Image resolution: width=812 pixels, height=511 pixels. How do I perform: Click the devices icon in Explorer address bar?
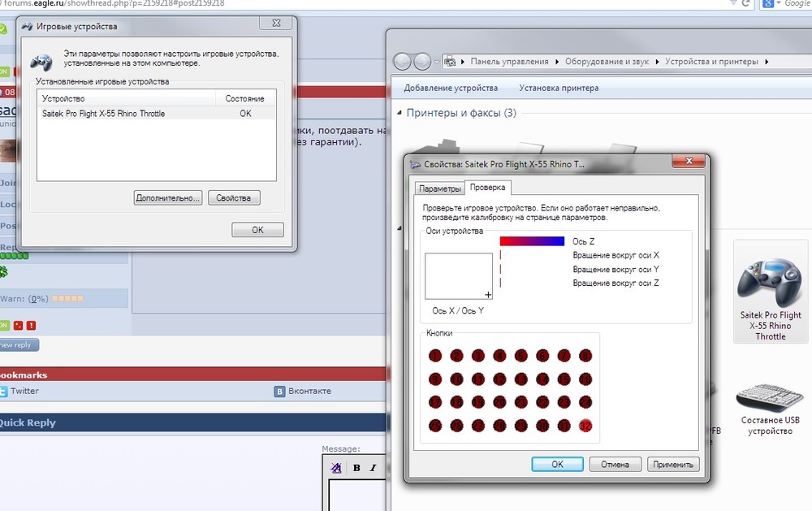(x=450, y=62)
